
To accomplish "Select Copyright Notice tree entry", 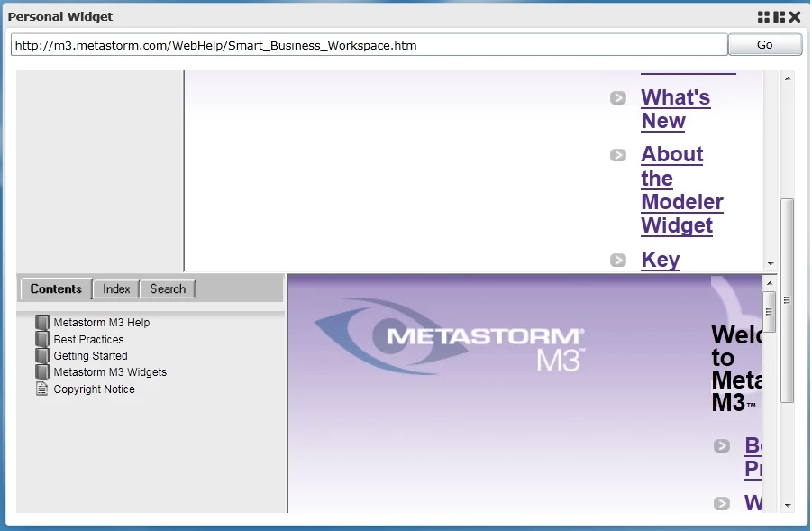I will pos(95,389).
